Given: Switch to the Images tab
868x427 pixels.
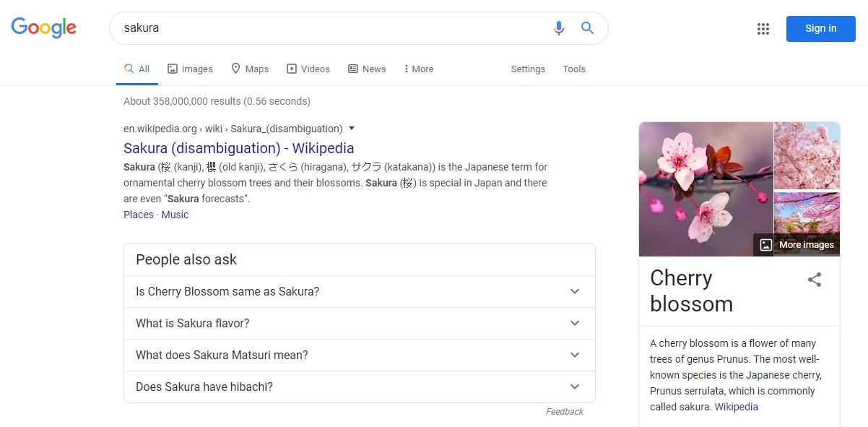Looking at the screenshot, I should point(190,69).
